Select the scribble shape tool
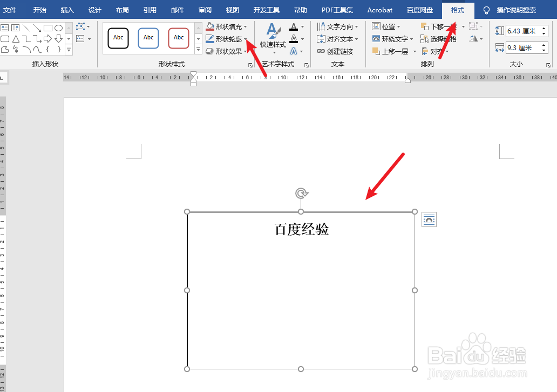Viewport: 557px width, 392px height. coord(15,49)
